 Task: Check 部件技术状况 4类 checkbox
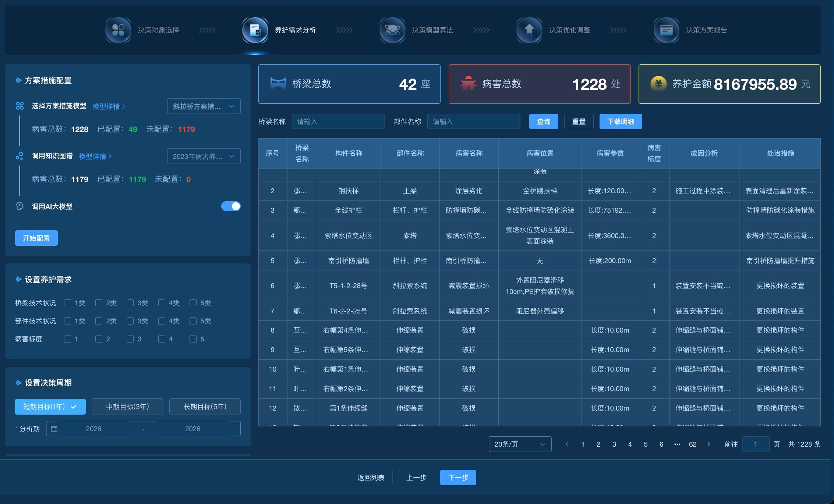162,321
